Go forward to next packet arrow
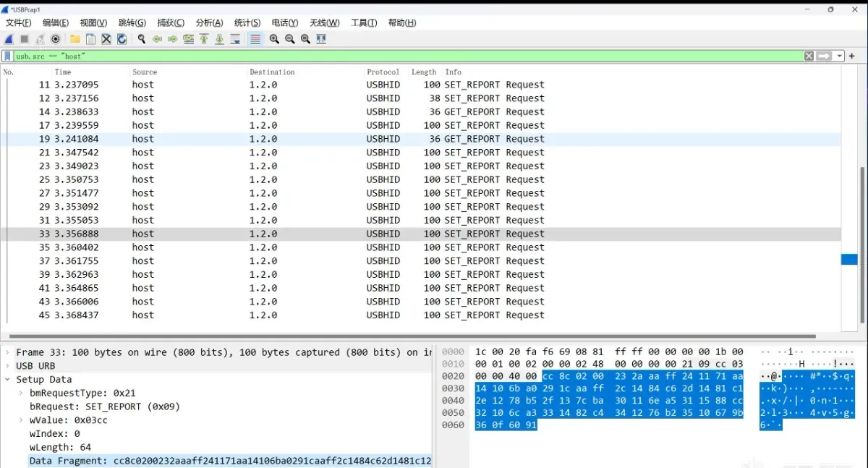868x468 pixels. pyautogui.click(x=172, y=39)
